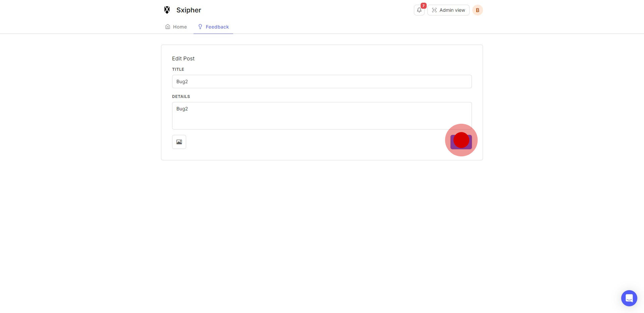Click the Admin view button
Image resolution: width=644 pixels, height=313 pixels.
448,10
